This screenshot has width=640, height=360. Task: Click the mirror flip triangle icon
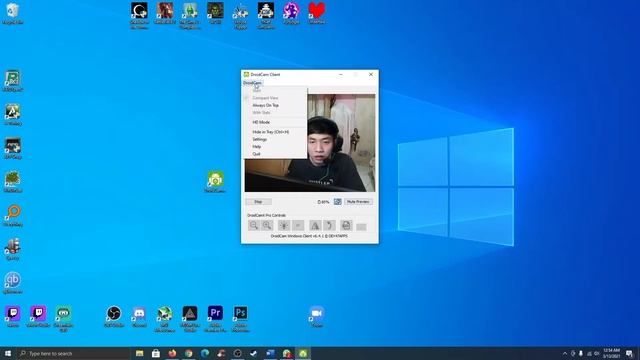315,225
